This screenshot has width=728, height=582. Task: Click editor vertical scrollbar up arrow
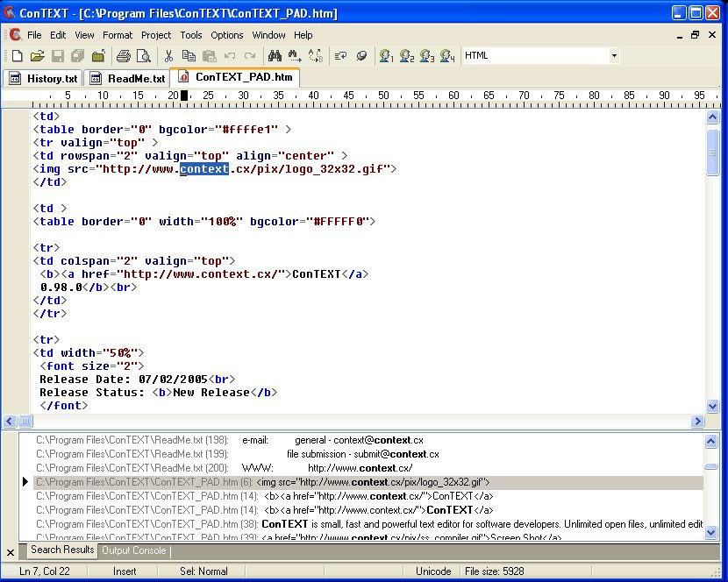tap(713, 117)
